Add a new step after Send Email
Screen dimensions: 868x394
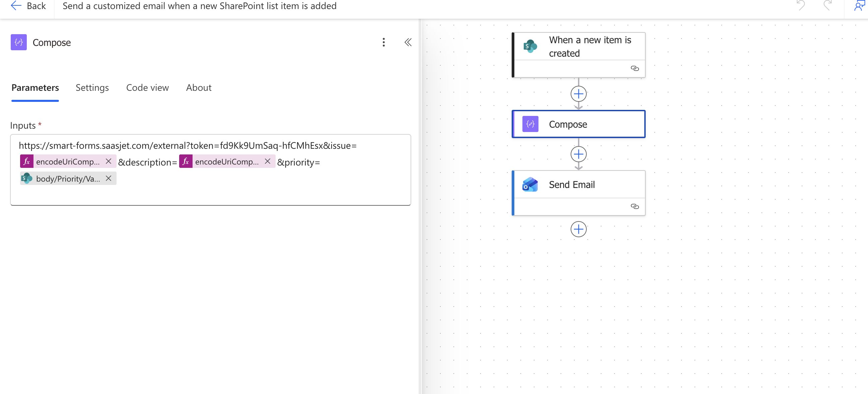(x=578, y=229)
